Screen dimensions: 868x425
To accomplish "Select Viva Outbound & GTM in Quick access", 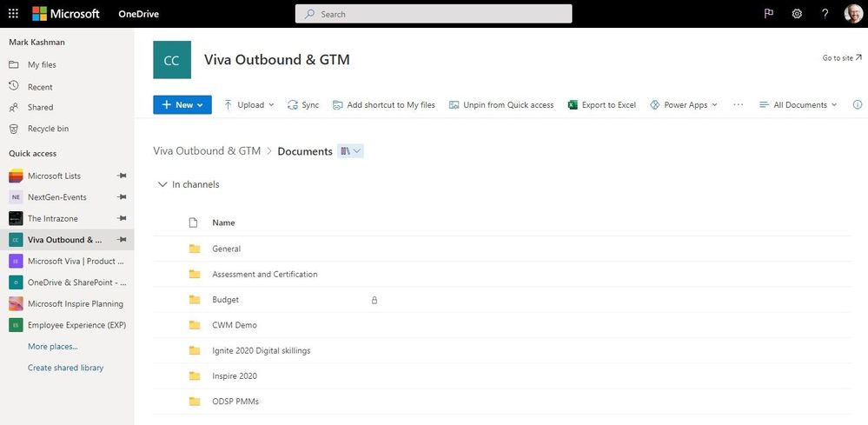I will pos(65,240).
